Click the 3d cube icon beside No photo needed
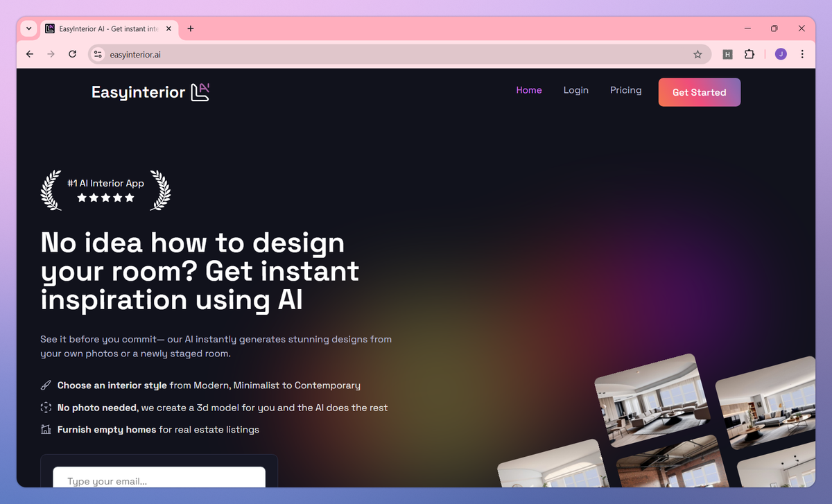The height and width of the screenshot is (504, 832). tap(46, 408)
